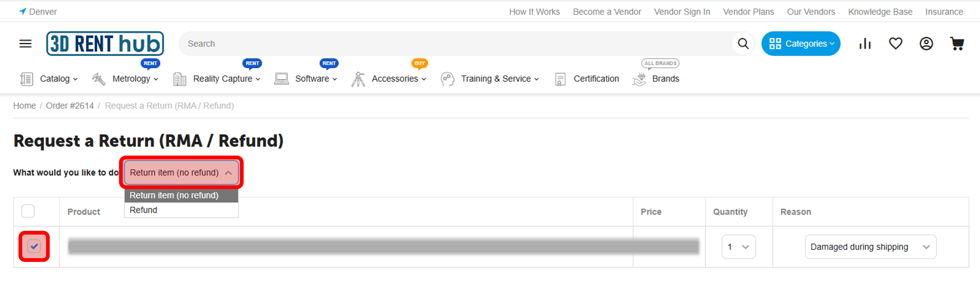The height and width of the screenshot is (290, 980).
Task: Open the user account icon
Action: 926,44
